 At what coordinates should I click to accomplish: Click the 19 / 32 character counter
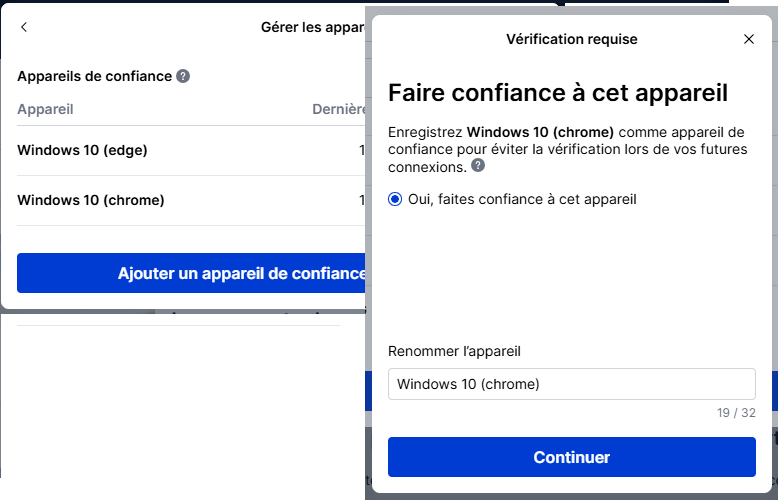click(x=735, y=412)
